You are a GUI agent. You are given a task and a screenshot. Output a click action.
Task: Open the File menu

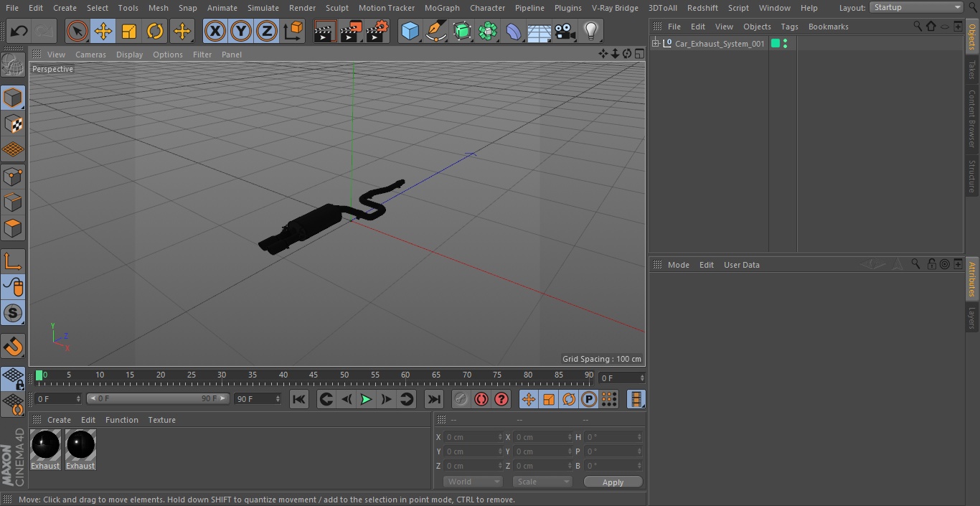click(x=12, y=8)
